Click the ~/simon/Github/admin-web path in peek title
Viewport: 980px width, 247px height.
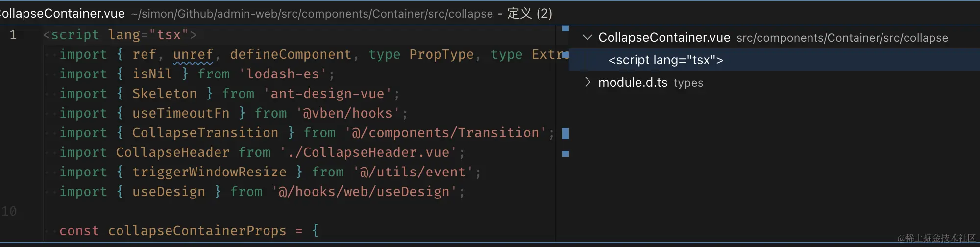pos(312,14)
